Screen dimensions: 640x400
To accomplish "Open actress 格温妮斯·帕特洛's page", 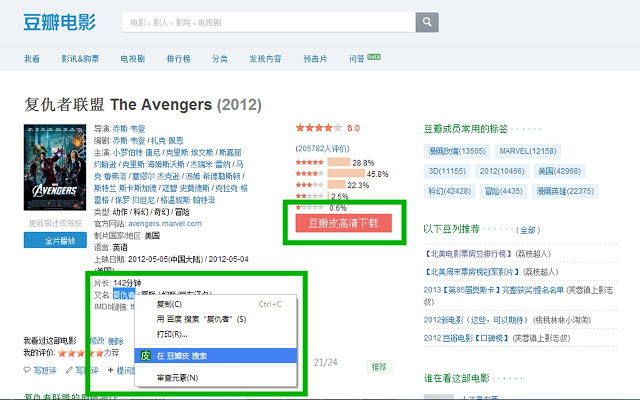I will click(187, 200).
